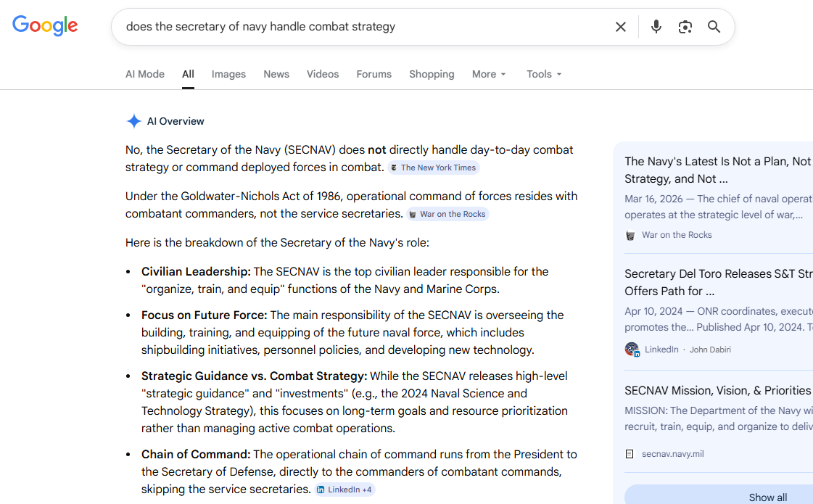This screenshot has width=813, height=504.
Task: Click inside the search query text field
Action: point(363,27)
